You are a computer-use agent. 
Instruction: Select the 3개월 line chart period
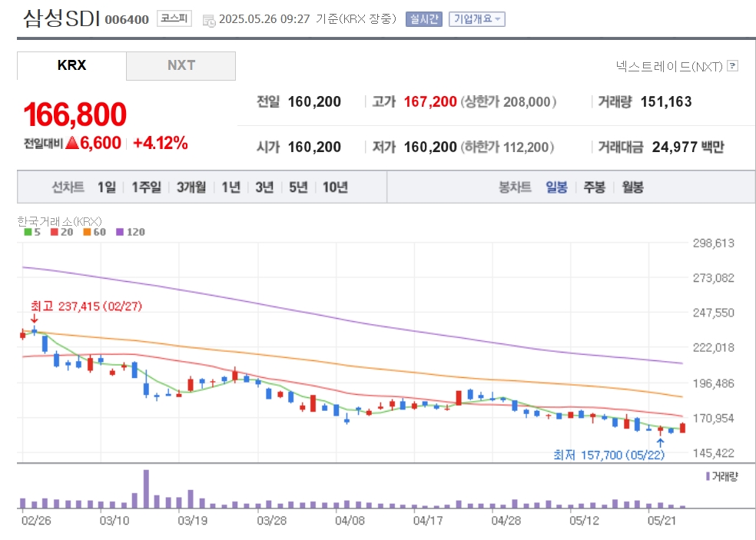pos(191,187)
